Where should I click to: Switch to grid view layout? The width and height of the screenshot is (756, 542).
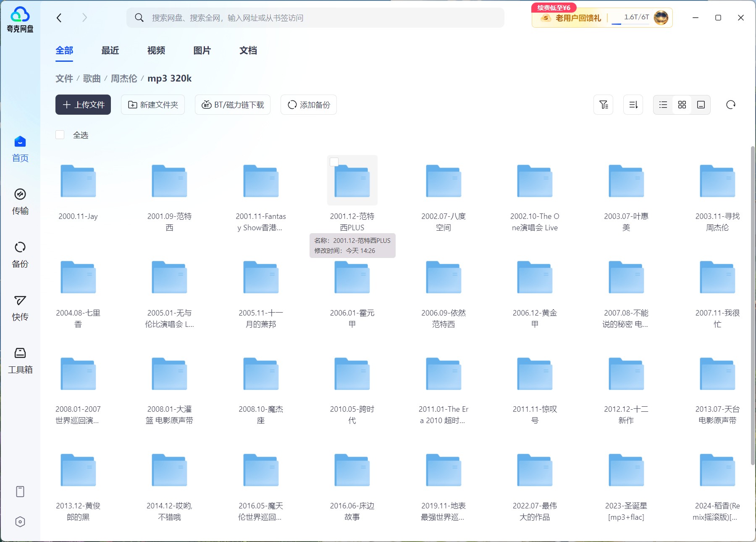point(682,105)
